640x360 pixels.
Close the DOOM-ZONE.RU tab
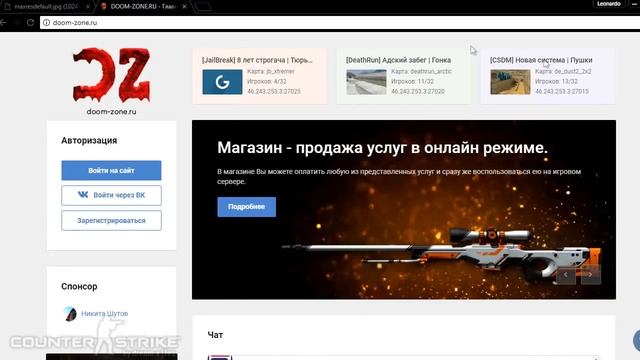point(184,7)
